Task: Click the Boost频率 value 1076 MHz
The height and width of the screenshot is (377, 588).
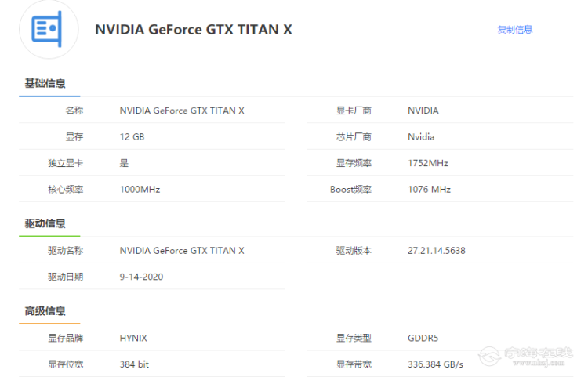Action: 430,190
